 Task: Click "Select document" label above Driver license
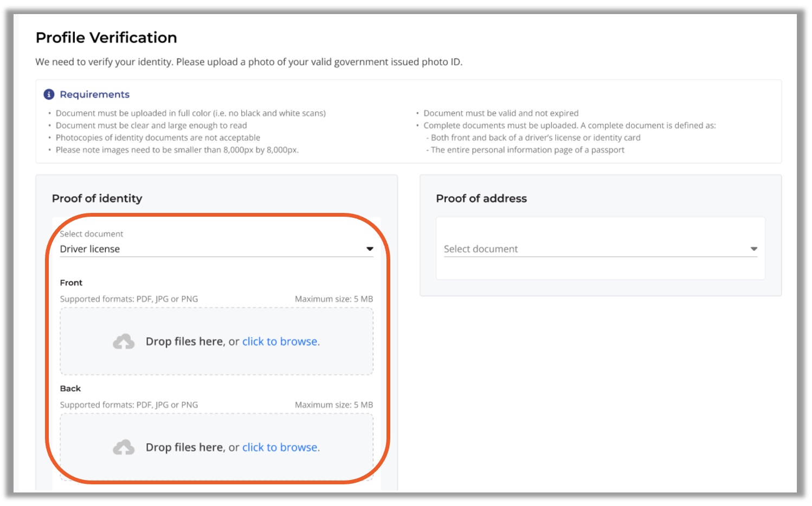coord(92,234)
